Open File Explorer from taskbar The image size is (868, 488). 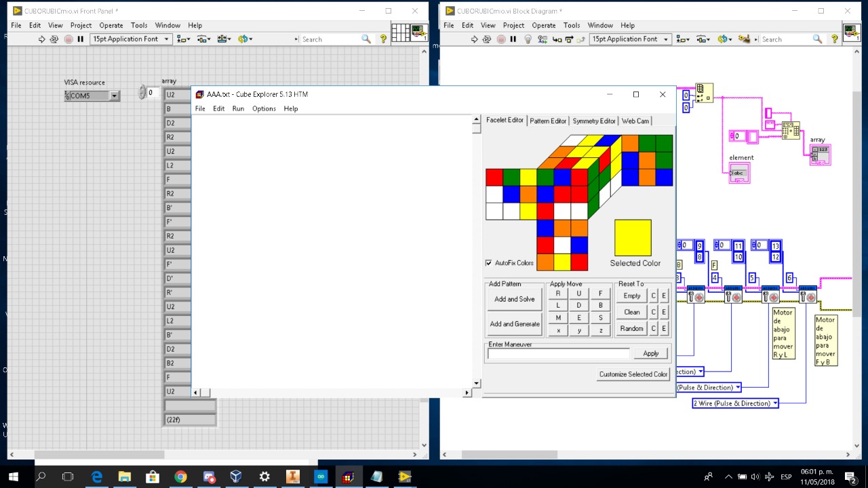click(124, 476)
